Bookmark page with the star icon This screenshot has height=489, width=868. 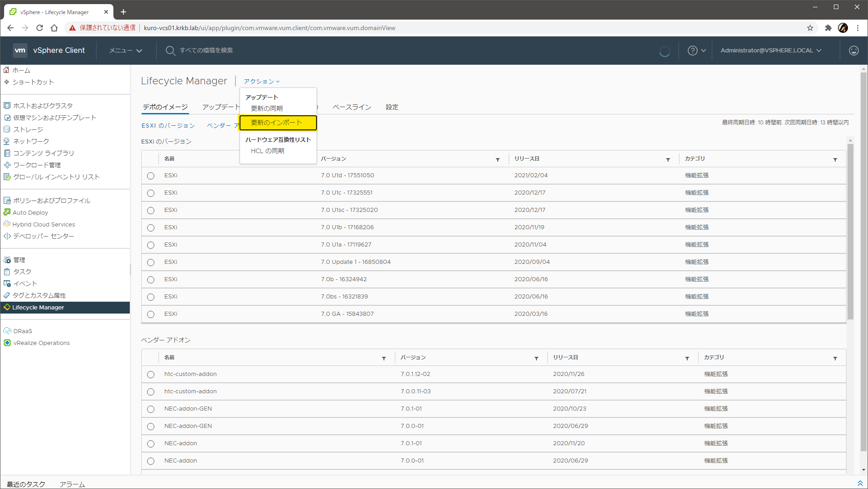(x=810, y=28)
